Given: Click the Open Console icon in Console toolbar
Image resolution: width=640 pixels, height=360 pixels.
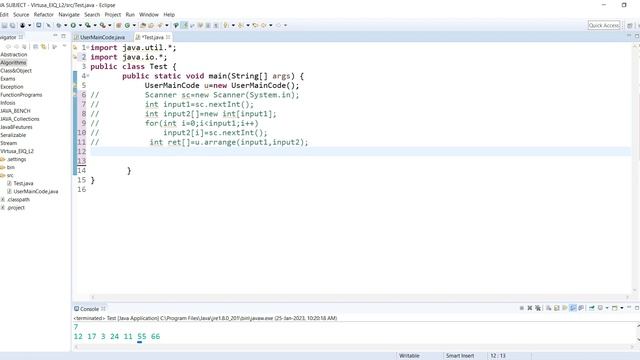Looking at the screenshot, I should pos(614,308).
